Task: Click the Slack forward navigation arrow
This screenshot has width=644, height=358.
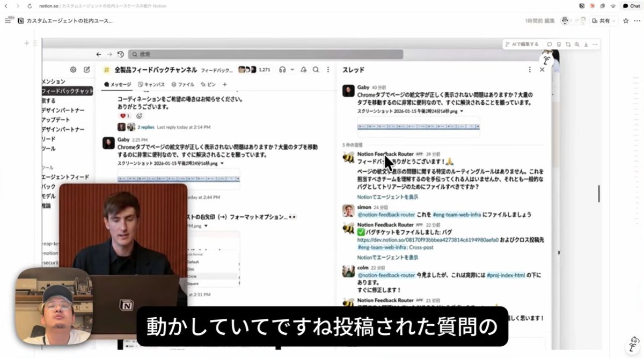Action: coord(109,54)
